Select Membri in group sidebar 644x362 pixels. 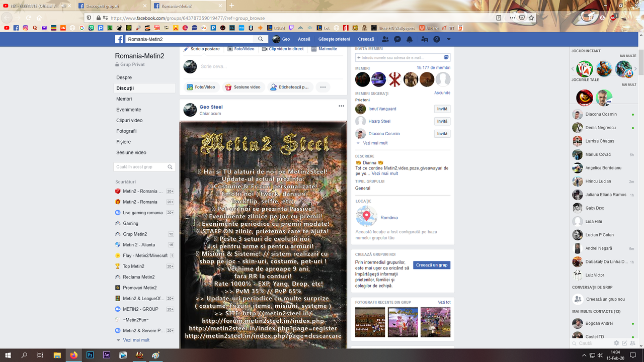point(124,99)
